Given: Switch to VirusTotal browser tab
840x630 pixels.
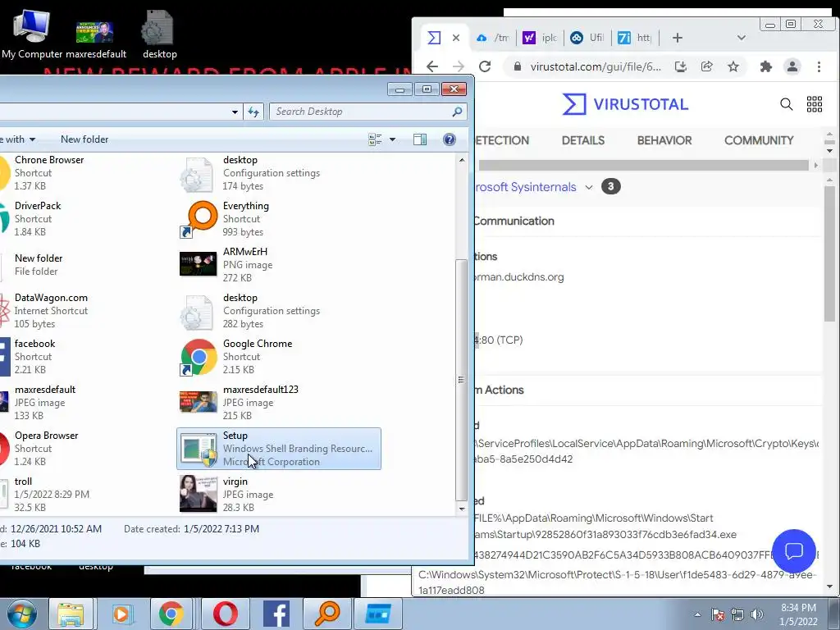Looking at the screenshot, I should pos(435,38).
